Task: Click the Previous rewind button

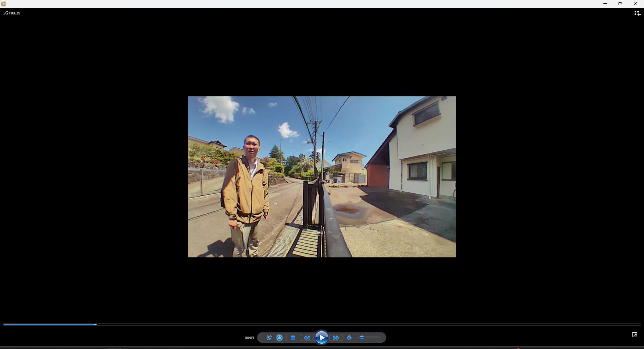Action: point(307,338)
